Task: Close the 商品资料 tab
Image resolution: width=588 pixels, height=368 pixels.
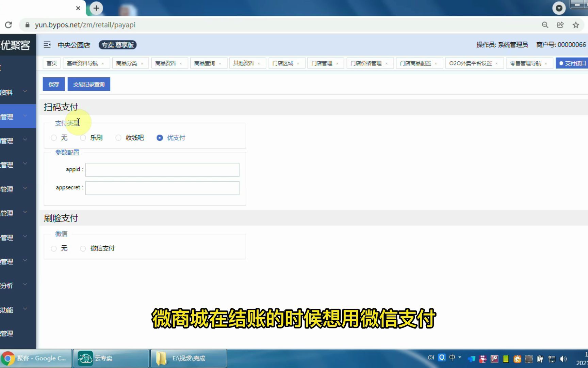Action: pos(181,63)
